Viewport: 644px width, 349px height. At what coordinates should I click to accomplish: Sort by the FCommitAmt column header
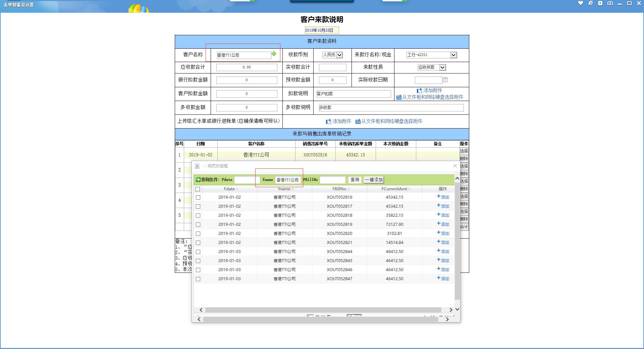(396, 189)
